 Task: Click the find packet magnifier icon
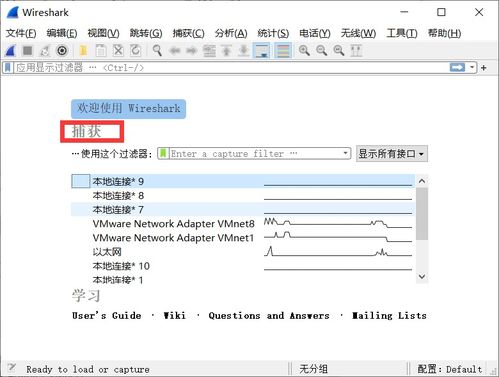[157, 51]
